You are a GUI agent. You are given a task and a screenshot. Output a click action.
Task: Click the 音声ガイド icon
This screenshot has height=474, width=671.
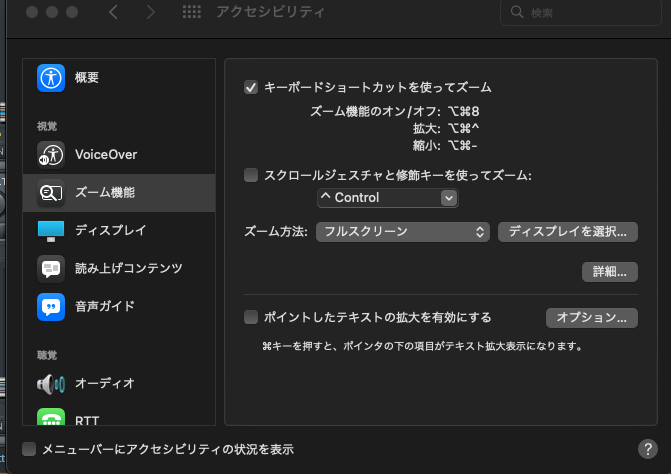[51, 306]
